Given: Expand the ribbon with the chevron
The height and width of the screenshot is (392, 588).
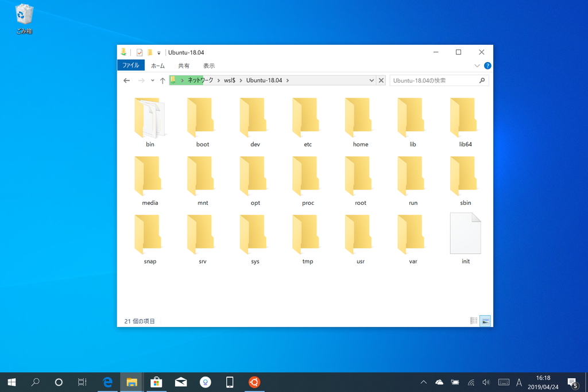Looking at the screenshot, I should (477, 65).
